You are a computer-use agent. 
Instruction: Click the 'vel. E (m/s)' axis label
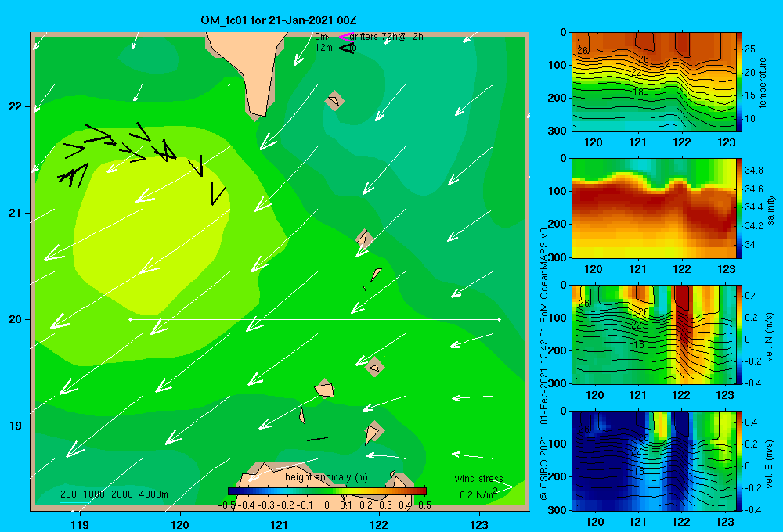770,464
